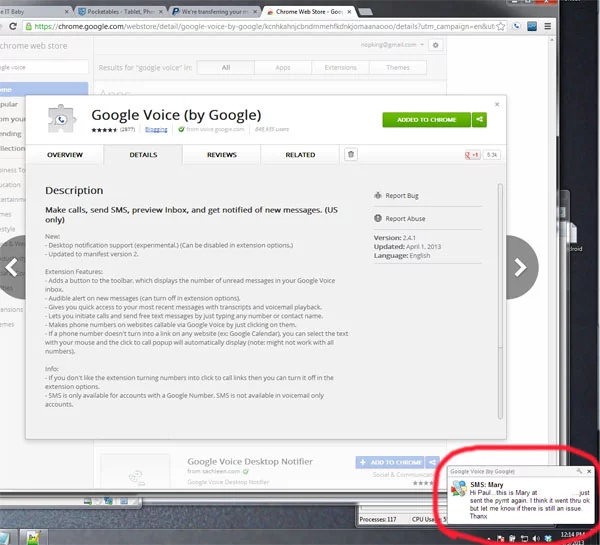Click the blue extension icon beside Chrome menu
This screenshot has width=600, height=545.
(532, 26)
